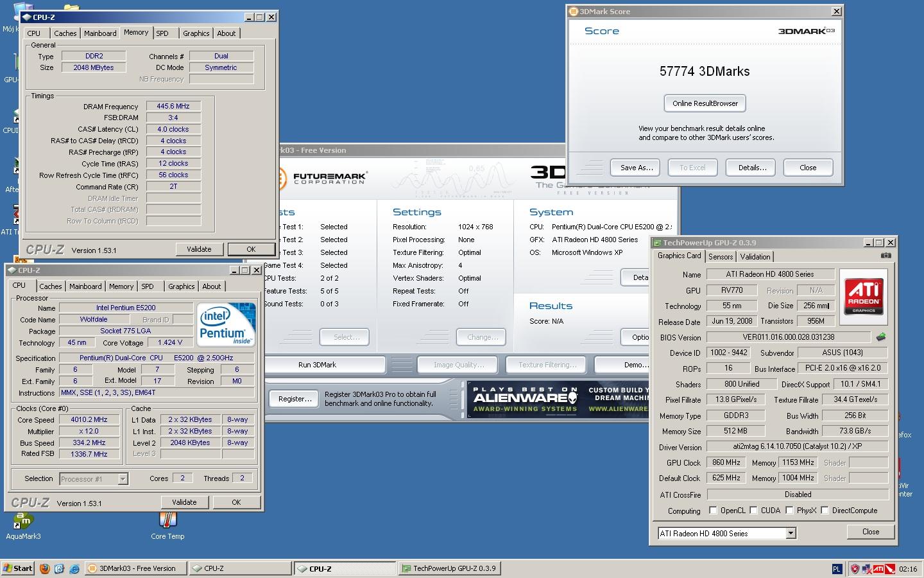Click the Core Speed 4010.2 MHz field
The width and height of the screenshot is (924, 578).
89,419
